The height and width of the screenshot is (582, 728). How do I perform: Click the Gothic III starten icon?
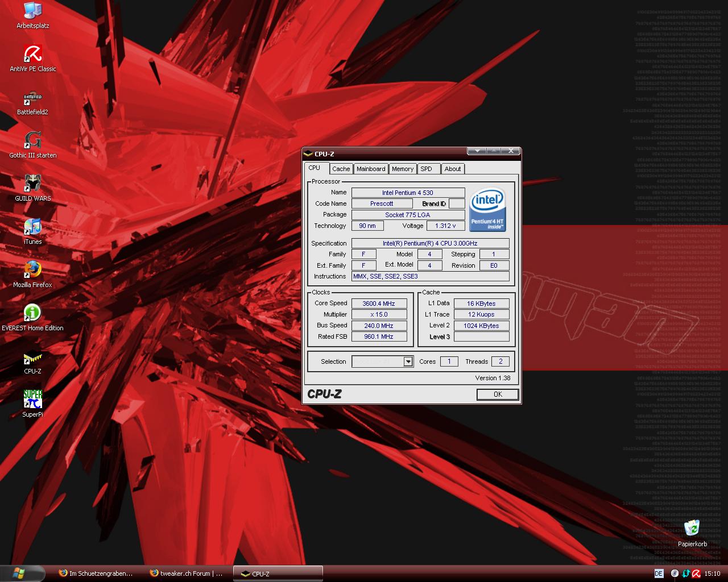[32, 141]
